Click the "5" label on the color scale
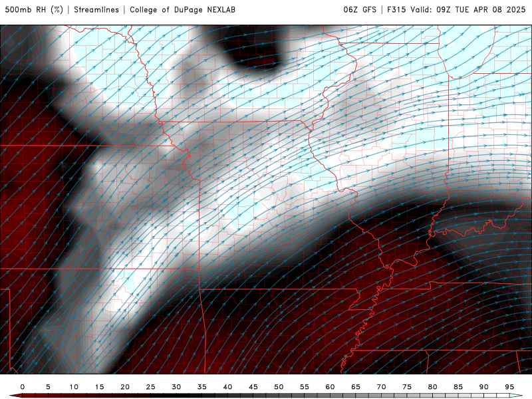Viewport: 532px width, 399px height. click(48, 387)
